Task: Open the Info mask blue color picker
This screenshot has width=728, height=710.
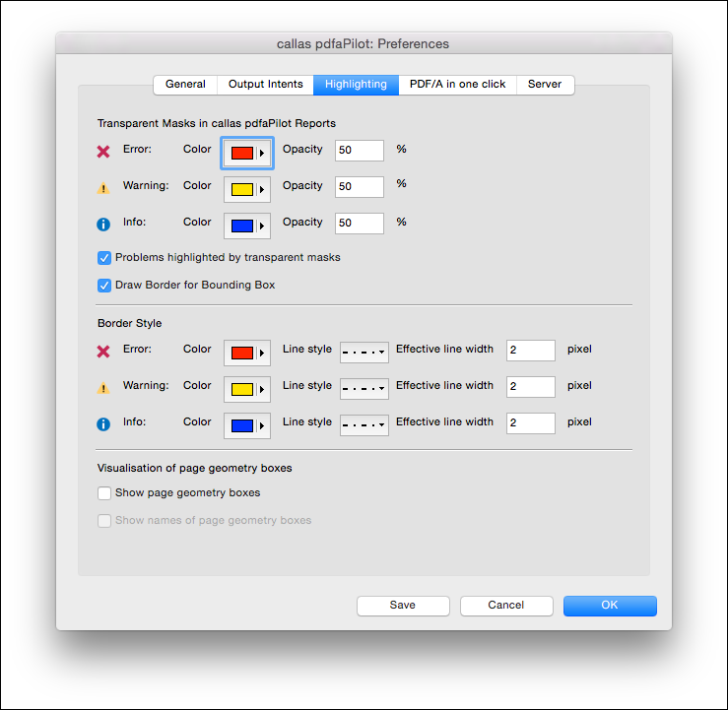Action: 247,226
